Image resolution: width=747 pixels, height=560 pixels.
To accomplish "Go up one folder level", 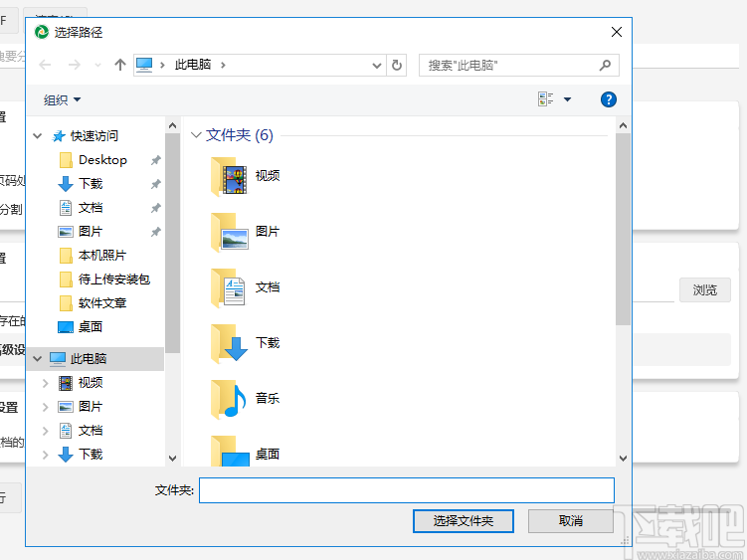I will [120, 65].
